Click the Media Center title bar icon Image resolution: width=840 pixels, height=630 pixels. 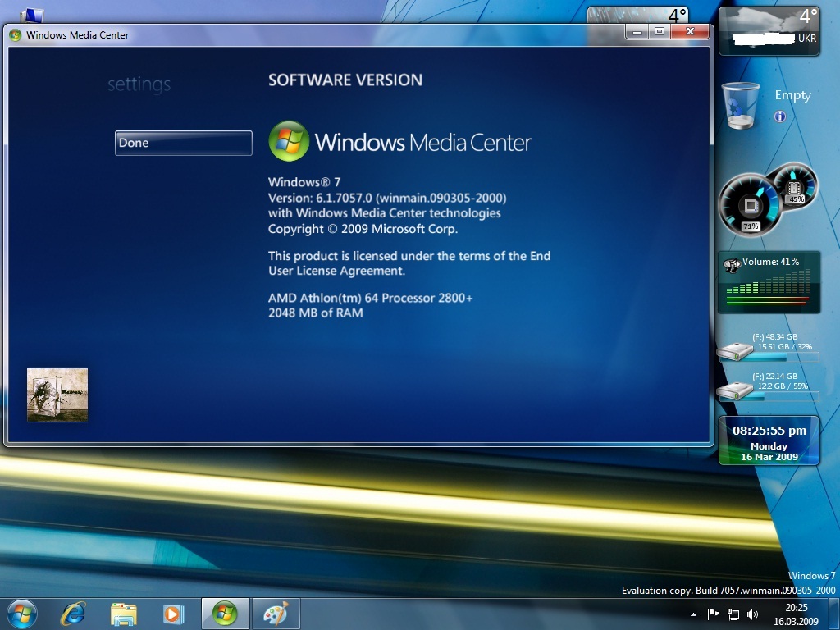pyautogui.click(x=15, y=35)
